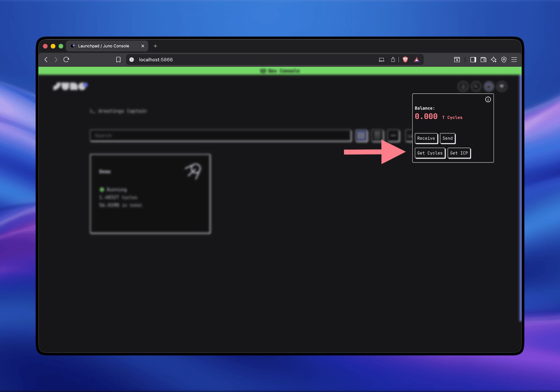560x392 pixels.
Task: Click the Send button
Action: tap(448, 138)
